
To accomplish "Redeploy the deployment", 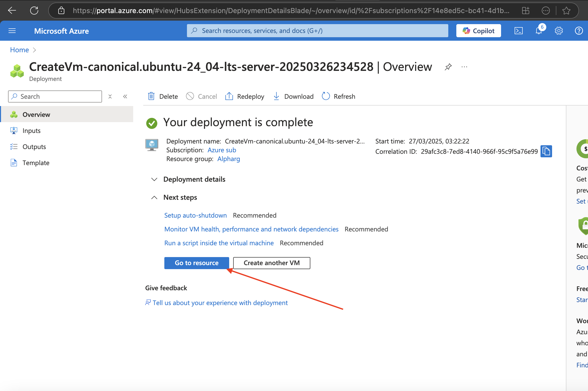I will (x=245, y=96).
